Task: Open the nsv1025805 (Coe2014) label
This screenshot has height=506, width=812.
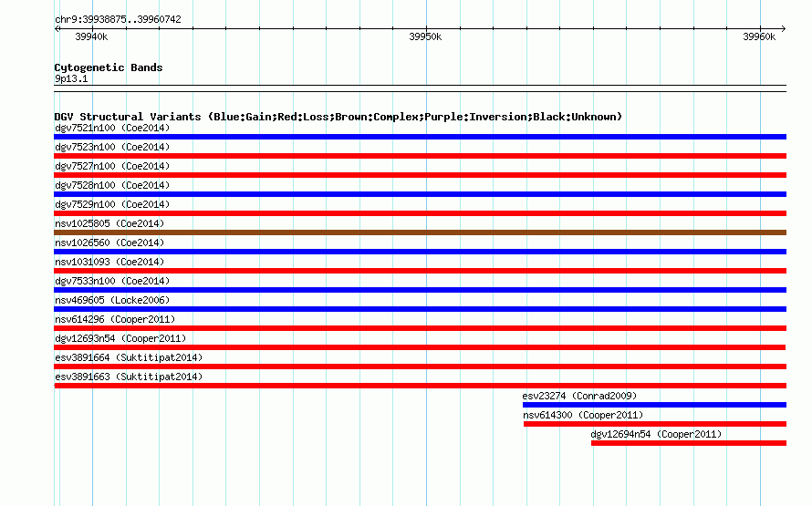Action: pos(109,223)
